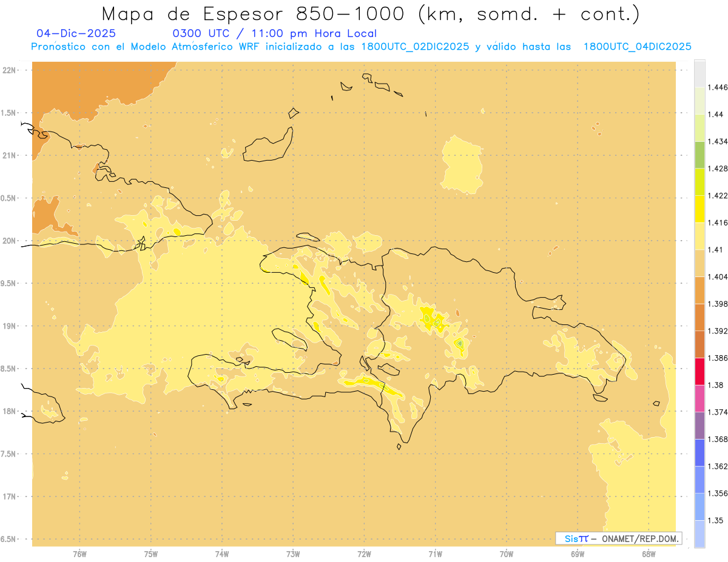This screenshot has height=562, width=728.
Task: Click the legend value '1.374'
Action: (717, 412)
